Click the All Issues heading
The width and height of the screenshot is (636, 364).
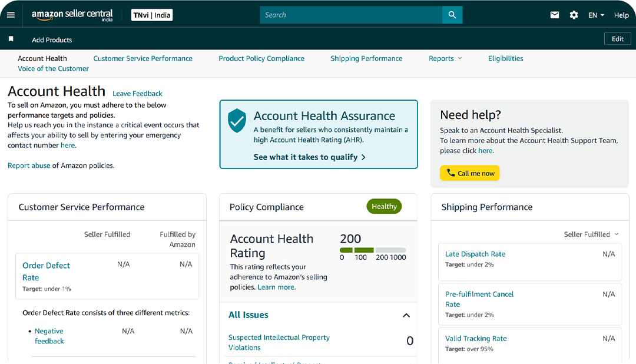(x=249, y=315)
